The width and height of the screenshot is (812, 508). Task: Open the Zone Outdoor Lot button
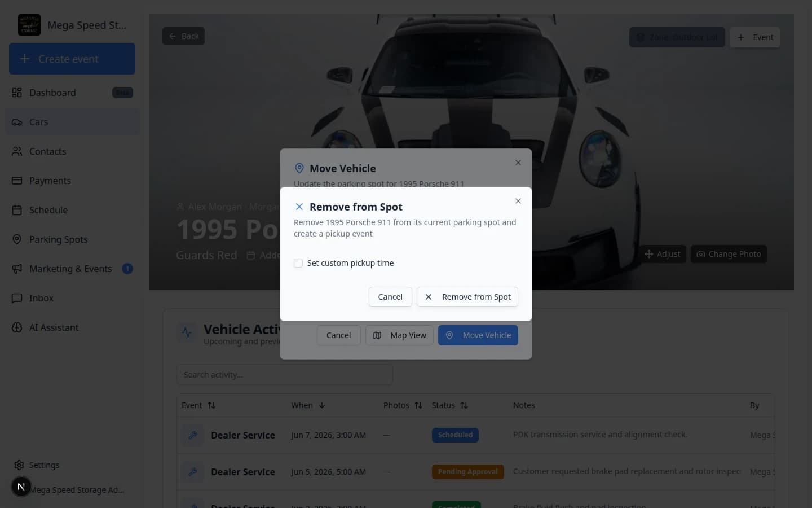[677, 37]
